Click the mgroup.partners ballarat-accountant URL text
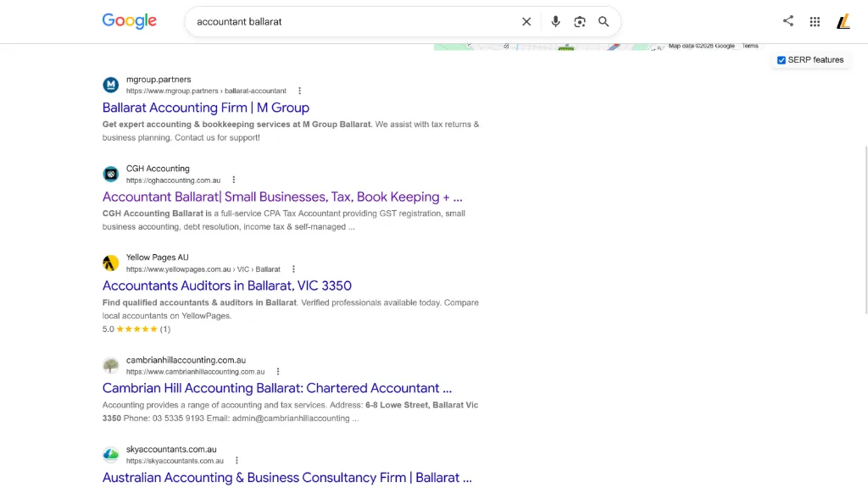The image size is (868, 488). coord(206,91)
